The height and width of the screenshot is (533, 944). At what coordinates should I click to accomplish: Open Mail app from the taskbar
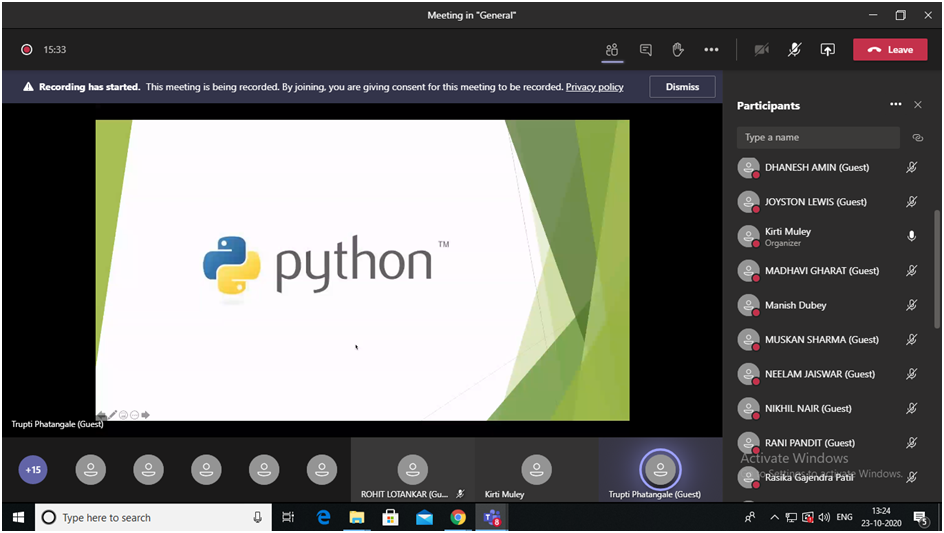tap(424, 517)
